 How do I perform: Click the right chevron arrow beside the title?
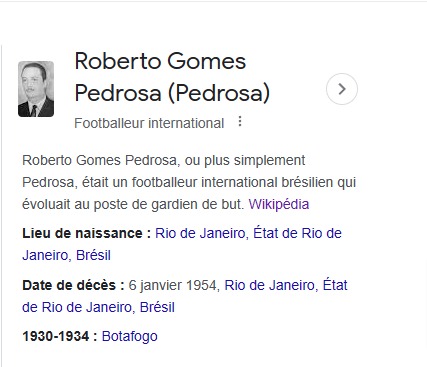click(x=342, y=89)
